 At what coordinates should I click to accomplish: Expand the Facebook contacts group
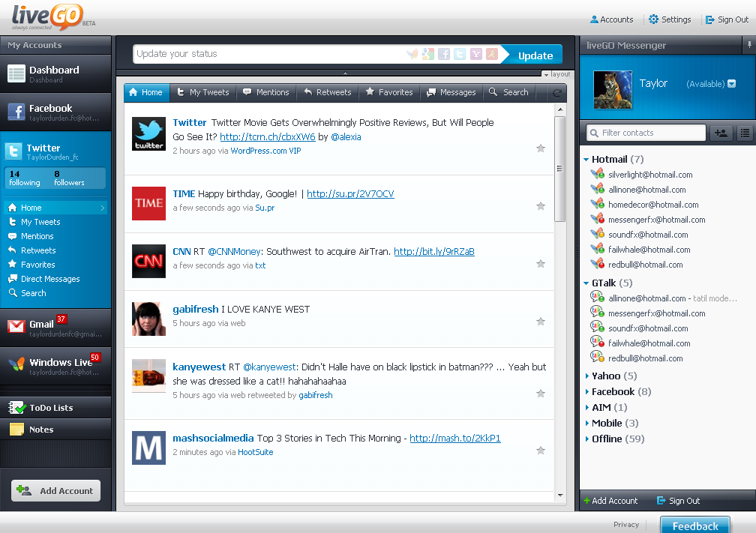(586, 392)
